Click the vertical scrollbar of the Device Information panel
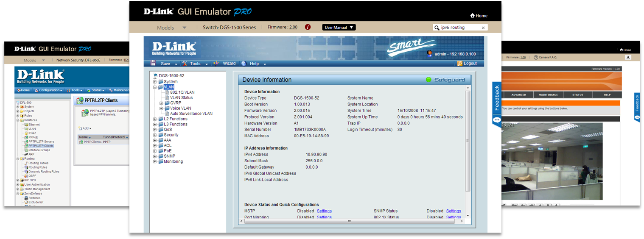 (468, 141)
